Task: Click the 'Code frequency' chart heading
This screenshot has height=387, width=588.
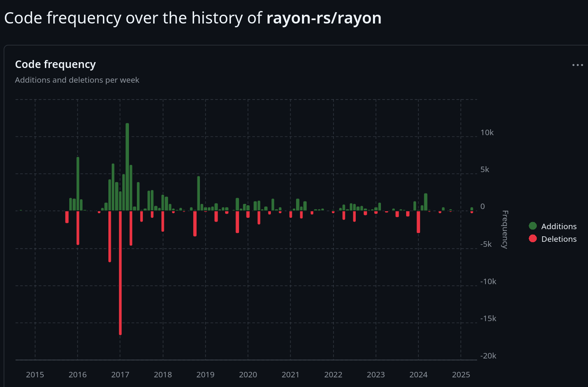Action: 55,64
